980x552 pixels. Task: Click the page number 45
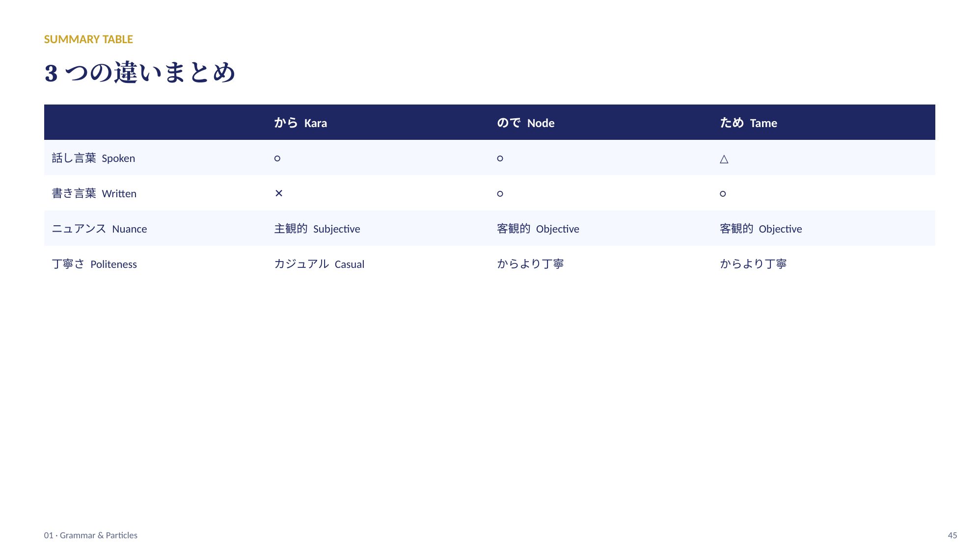(952, 535)
